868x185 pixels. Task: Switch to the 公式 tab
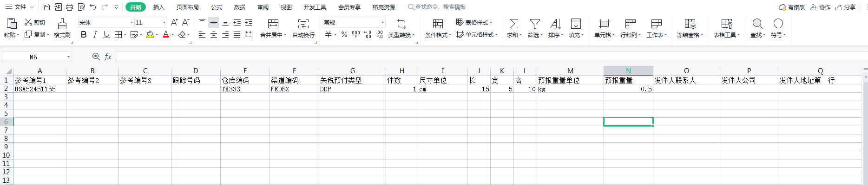coord(217,7)
